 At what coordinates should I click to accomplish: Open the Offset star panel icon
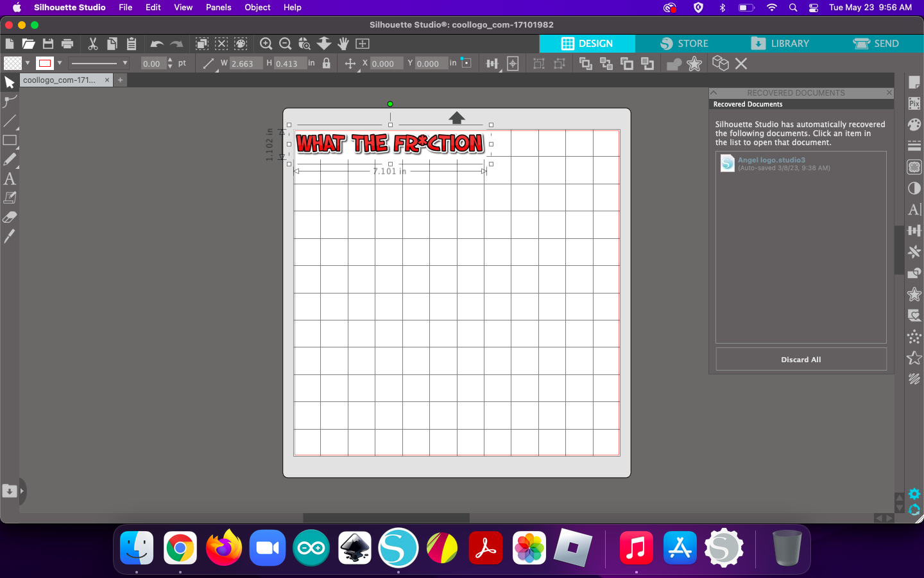click(914, 294)
